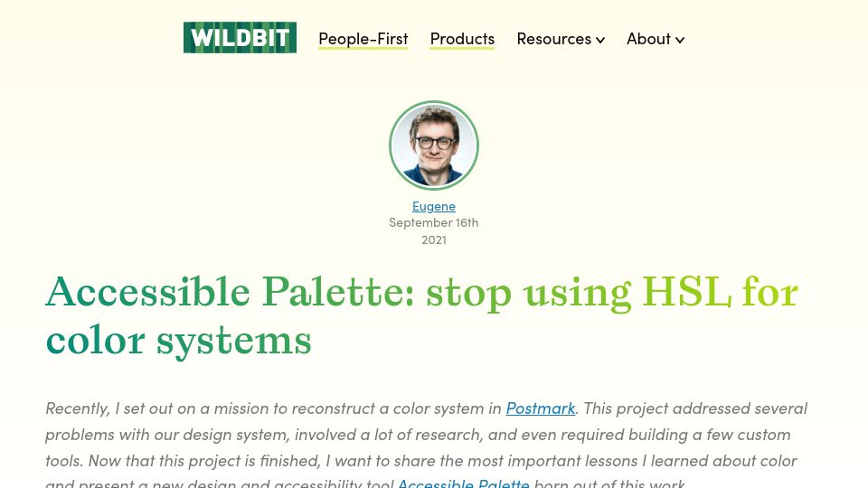The height and width of the screenshot is (488, 868).
Task: Expand the Resources menu
Action: point(561,39)
